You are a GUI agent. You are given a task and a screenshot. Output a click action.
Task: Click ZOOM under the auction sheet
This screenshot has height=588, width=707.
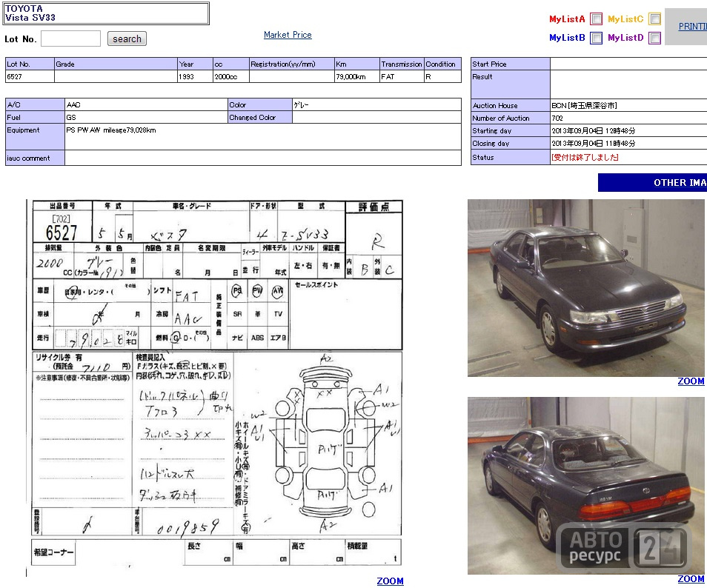point(390,581)
